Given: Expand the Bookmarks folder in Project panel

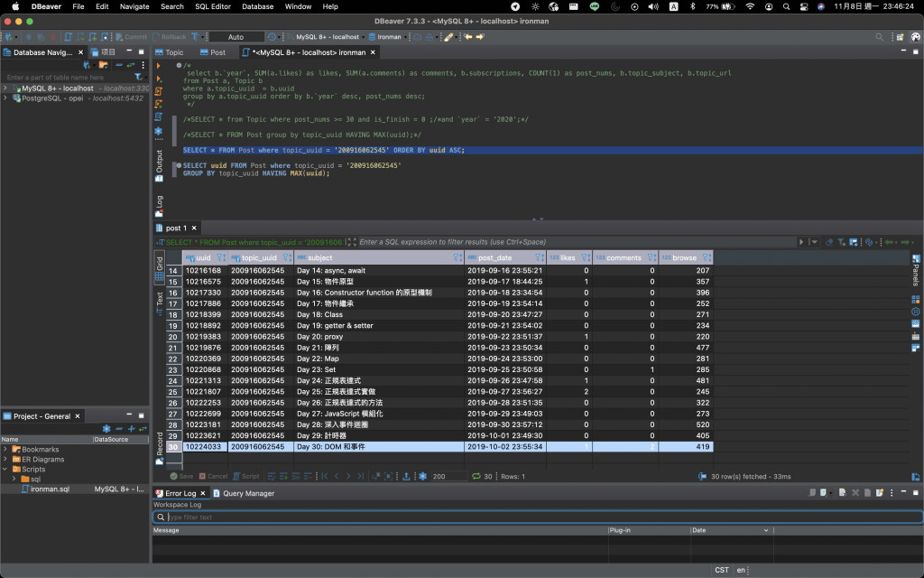Looking at the screenshot, I should pos(5,449).
